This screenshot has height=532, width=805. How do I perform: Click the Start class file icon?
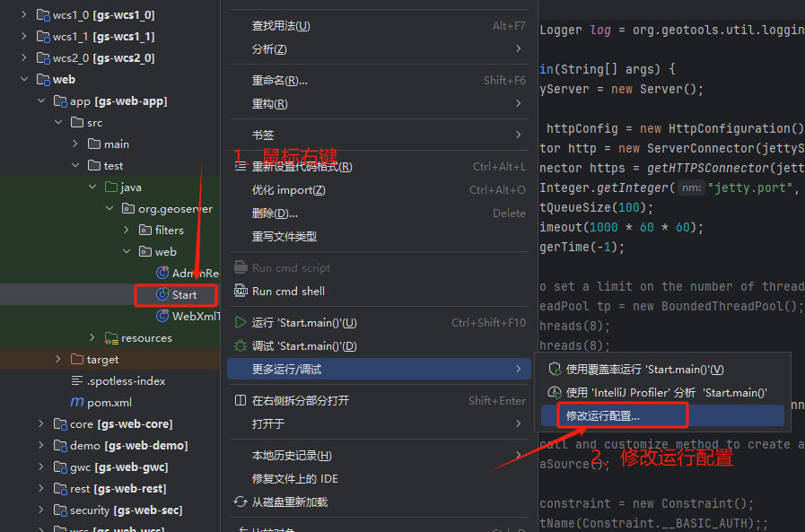coord(162,294)
